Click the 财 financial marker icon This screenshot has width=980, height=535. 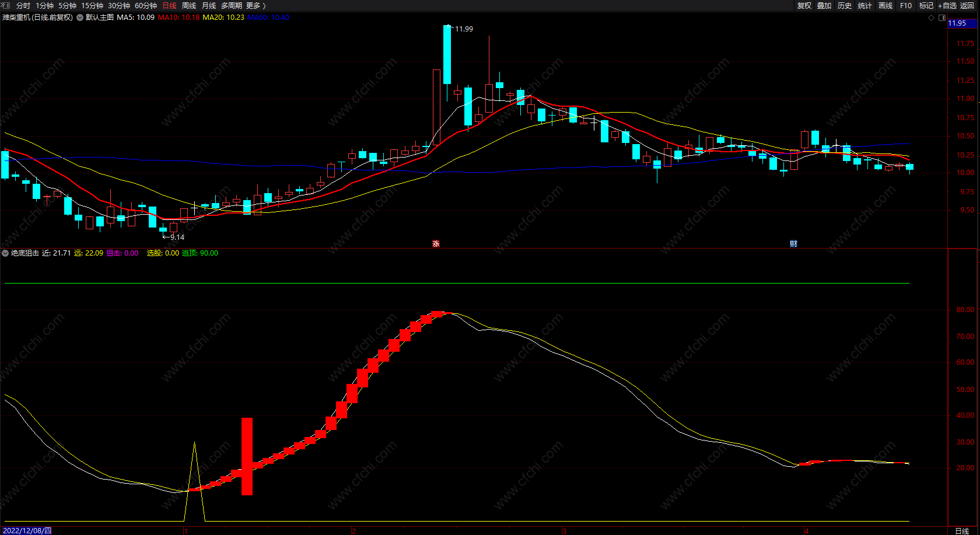pos(793,243)
